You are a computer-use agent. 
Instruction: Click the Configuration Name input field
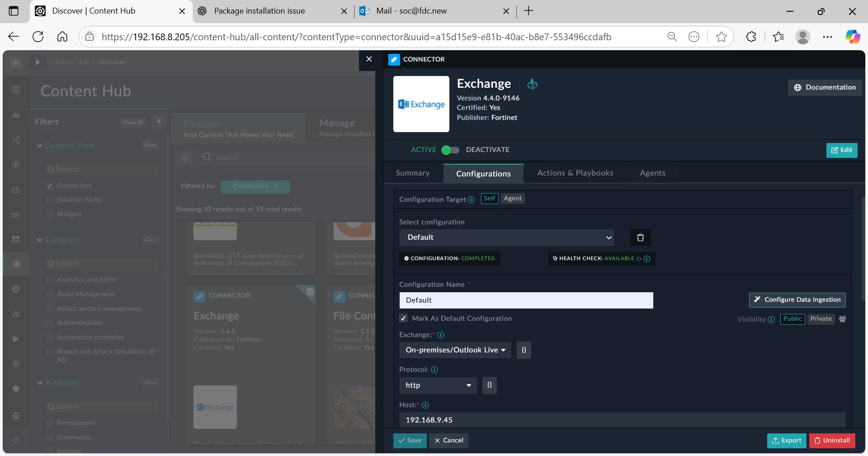526,300
